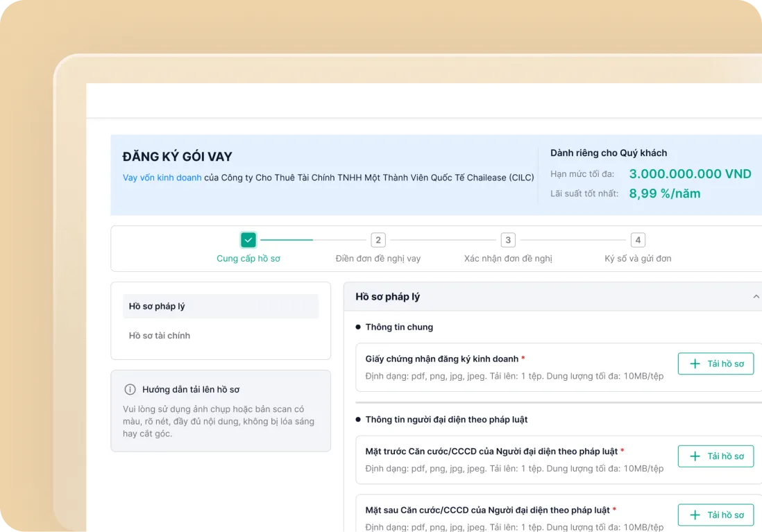
Task: Click the Lãi suất tốt nhất label
Action: 584,194
